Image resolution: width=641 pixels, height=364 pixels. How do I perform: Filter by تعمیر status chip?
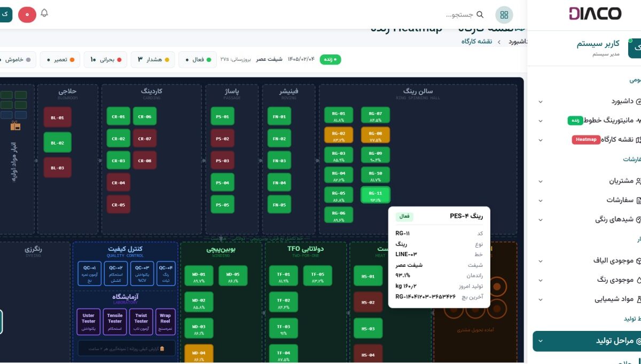click(x=60, y=60)
